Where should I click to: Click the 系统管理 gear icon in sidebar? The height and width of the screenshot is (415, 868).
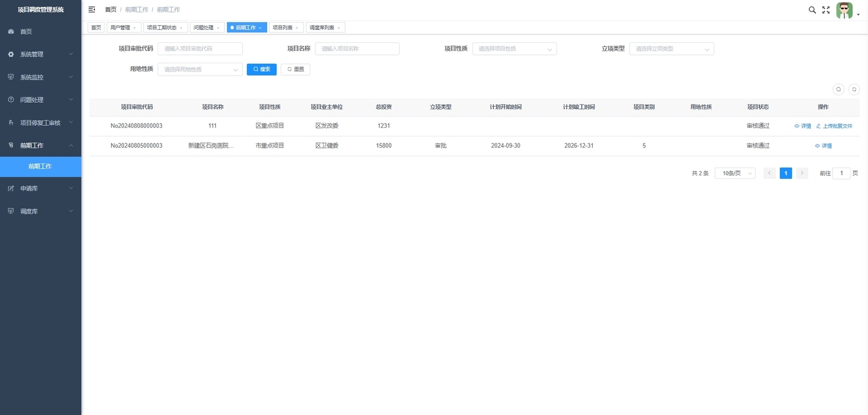click(x=11, y=54)
